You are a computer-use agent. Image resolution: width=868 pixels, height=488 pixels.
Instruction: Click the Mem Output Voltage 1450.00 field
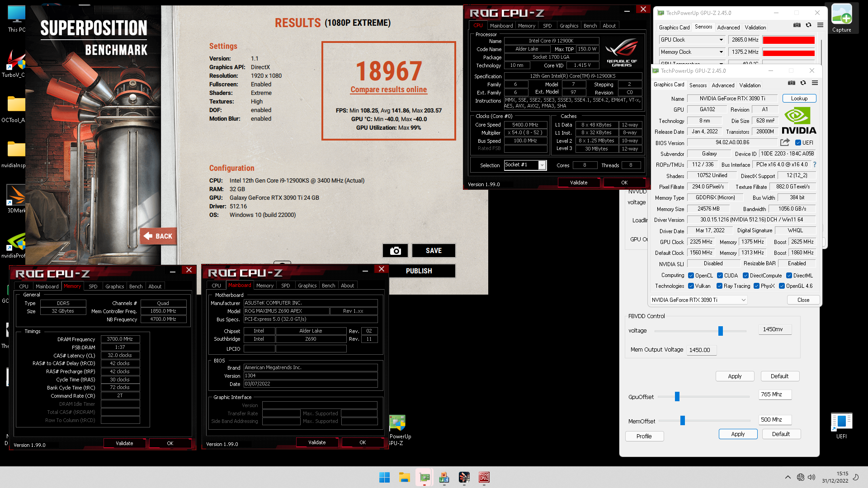(702, 350)
